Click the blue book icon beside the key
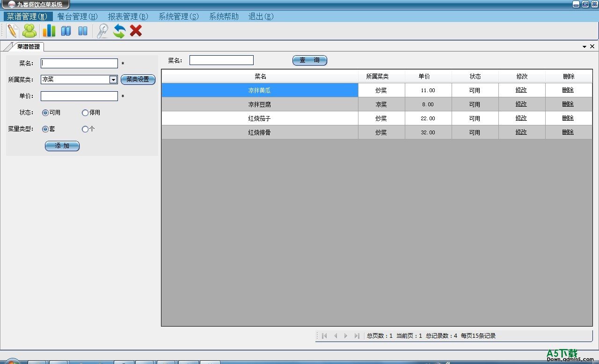The width and height of the screenshot is (599, 364). (x=83, y=31)
